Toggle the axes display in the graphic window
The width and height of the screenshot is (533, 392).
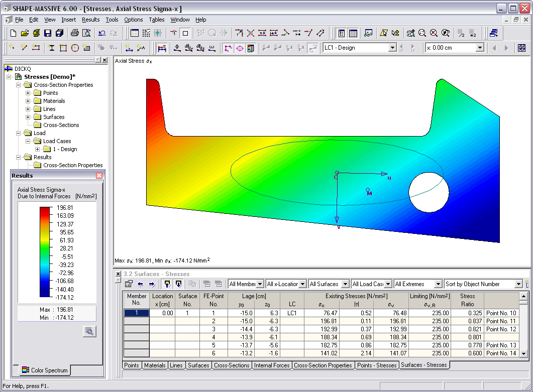pos(228,48)
